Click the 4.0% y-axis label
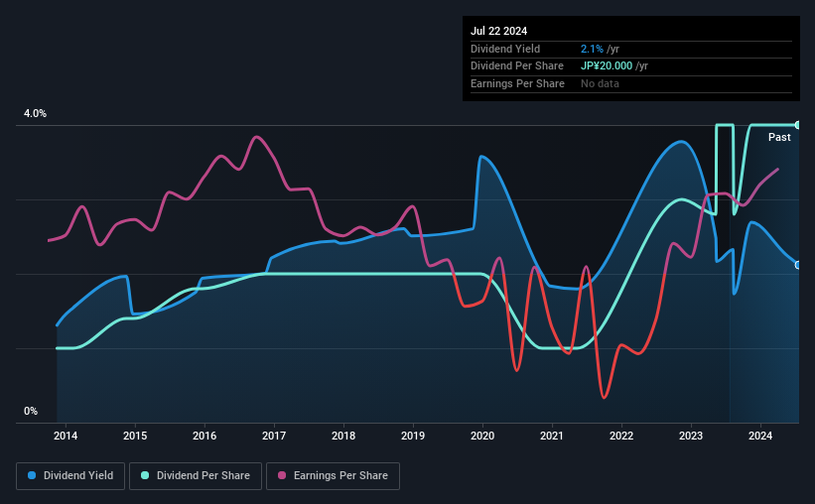Screen dimensions: 815x504 click(x=35, y=113)
